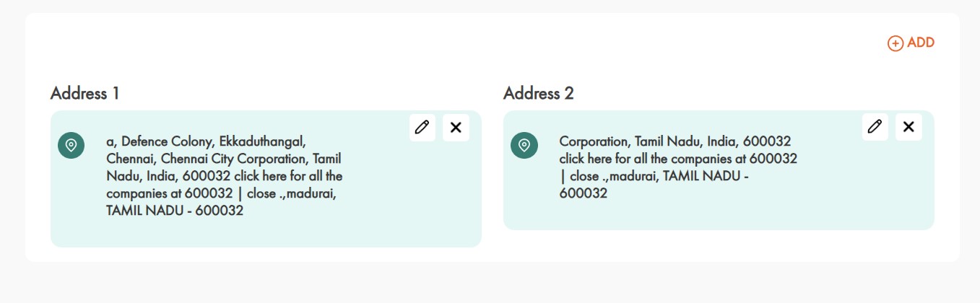Select the map pin icon in Address 2
Image resolution: width=980 pixels, height=303 pixels.
(x=524, y=145)
